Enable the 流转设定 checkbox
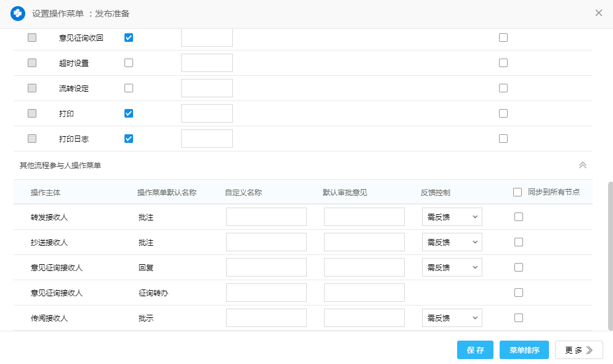Image resolution: width=613 pixels, height=364 pixels. pyautogui.click(x=129, y=88)
